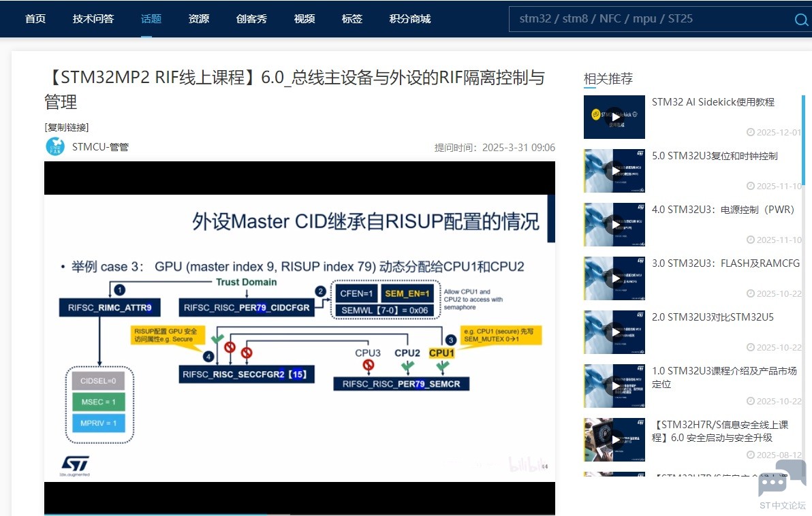Open the 3.0 STM32U3：FLASH及RAMCFG link
812x516 pixels.
point(725,263)
